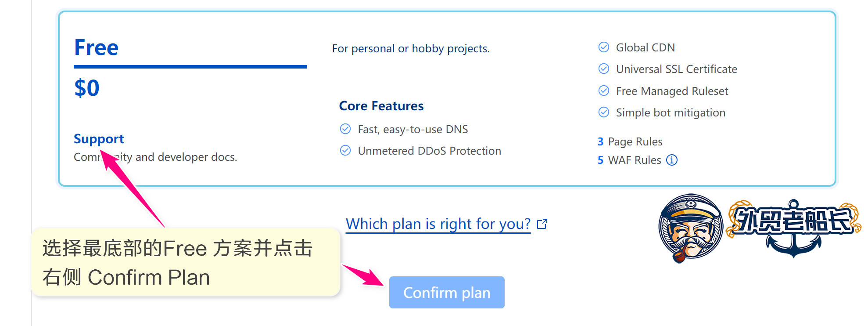Viewport: 868px width, 326px height.
Task: Click the 3 Page Rules text
Action: 630,141
